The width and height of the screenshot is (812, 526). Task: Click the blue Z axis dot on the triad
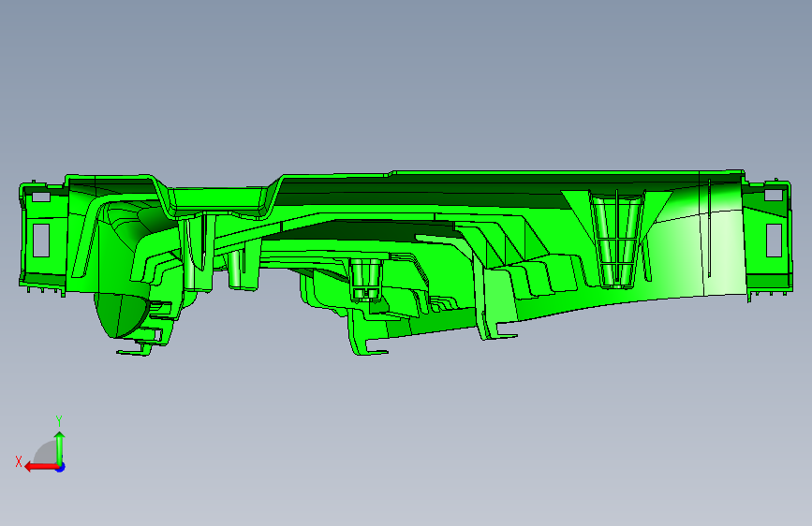point(61,467)
